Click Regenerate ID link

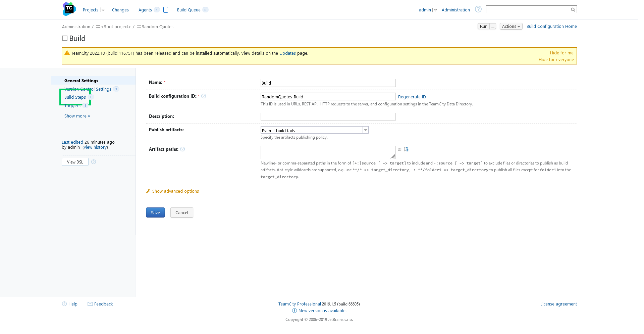pos(412,97)
